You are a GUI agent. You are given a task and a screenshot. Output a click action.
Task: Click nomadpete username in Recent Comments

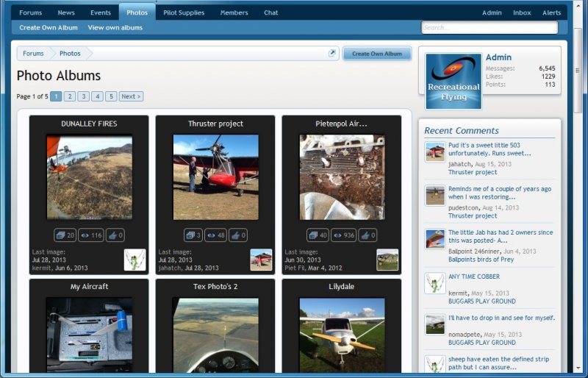(x=465, y=335)
